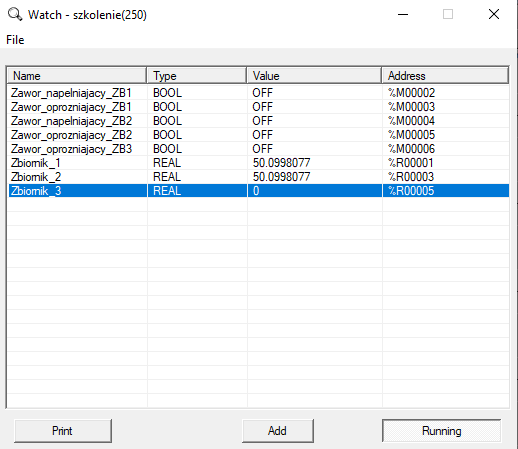Click the Value column header

click(x=314, y=75)
